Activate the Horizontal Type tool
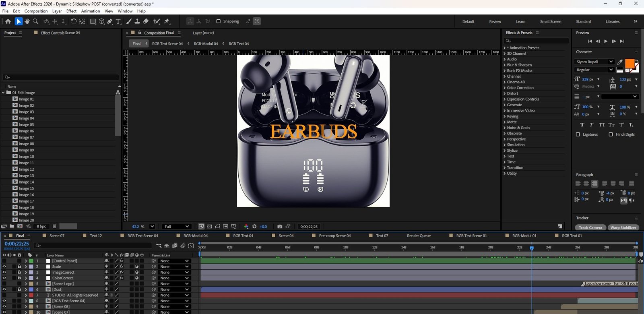Screen dimensions: 644x314 pyautogui.click(x=118, y=21)
